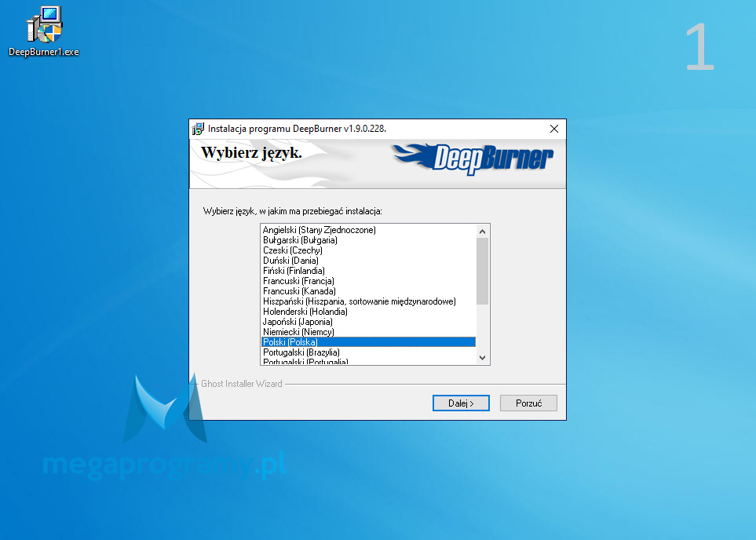This screenshot has width=756, height=540.
Task: Cancel installation with Porzuć button
Action: [528, 403]
